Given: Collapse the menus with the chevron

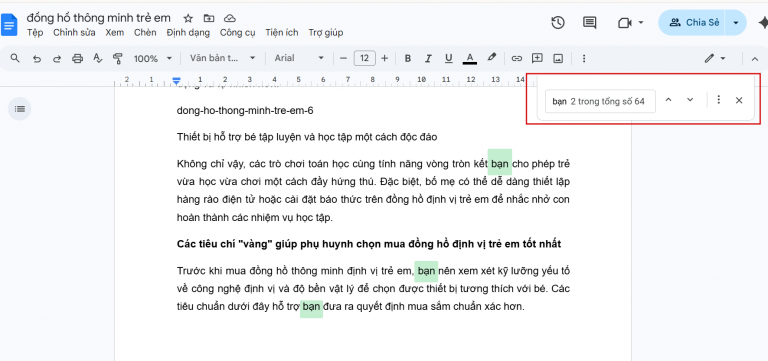Looking at the screenshot, I should pos(754,59).
